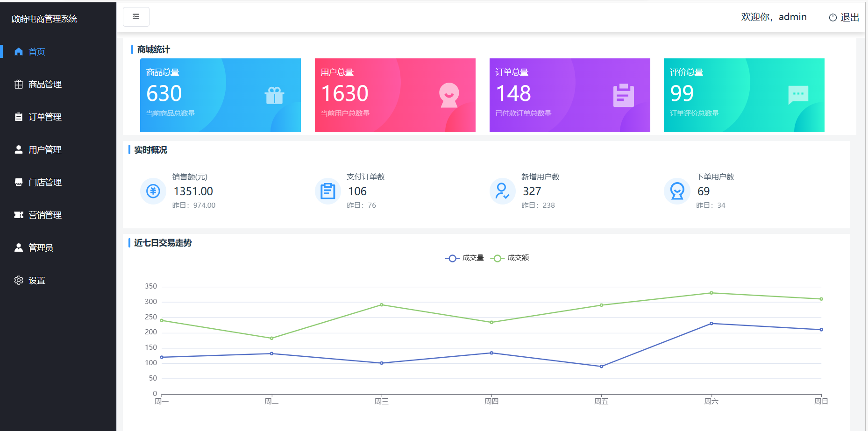Click the chat bubble icon on 评价总量 card
Image resolution: width=868 pixels, height=431 pixels.
pos(798,95)
